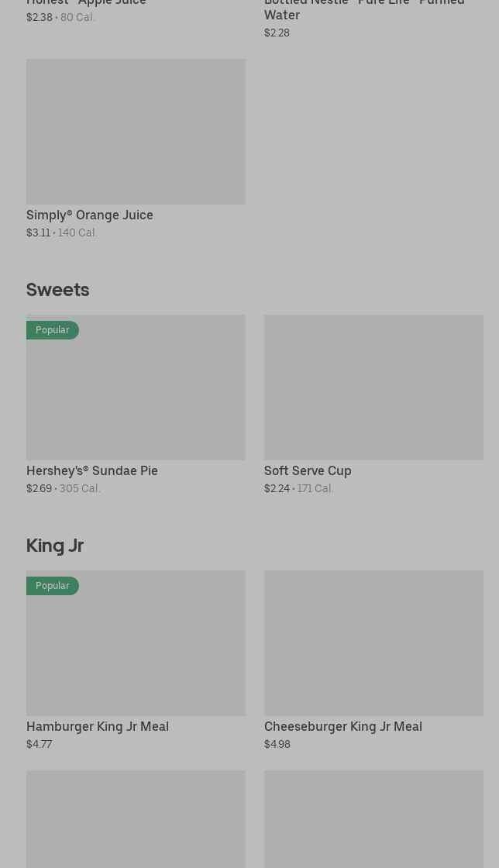Click the King Jr section heading

(55, 546)
